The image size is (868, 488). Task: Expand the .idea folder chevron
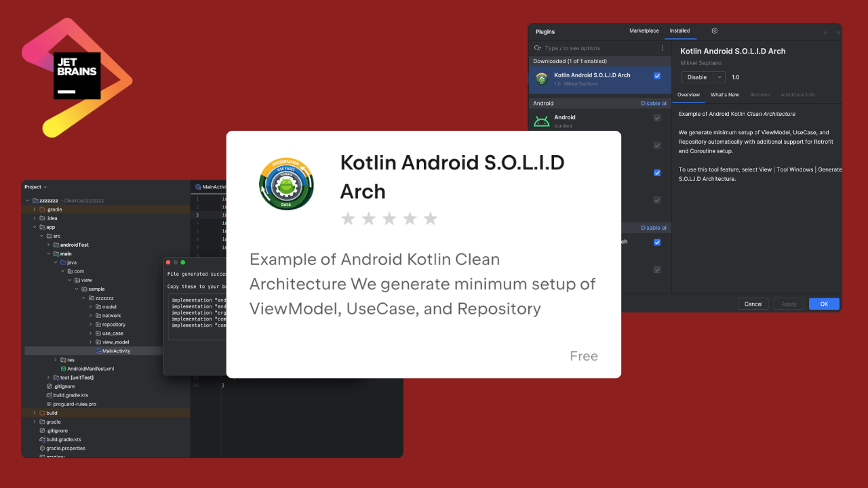(x=35, y=218)
